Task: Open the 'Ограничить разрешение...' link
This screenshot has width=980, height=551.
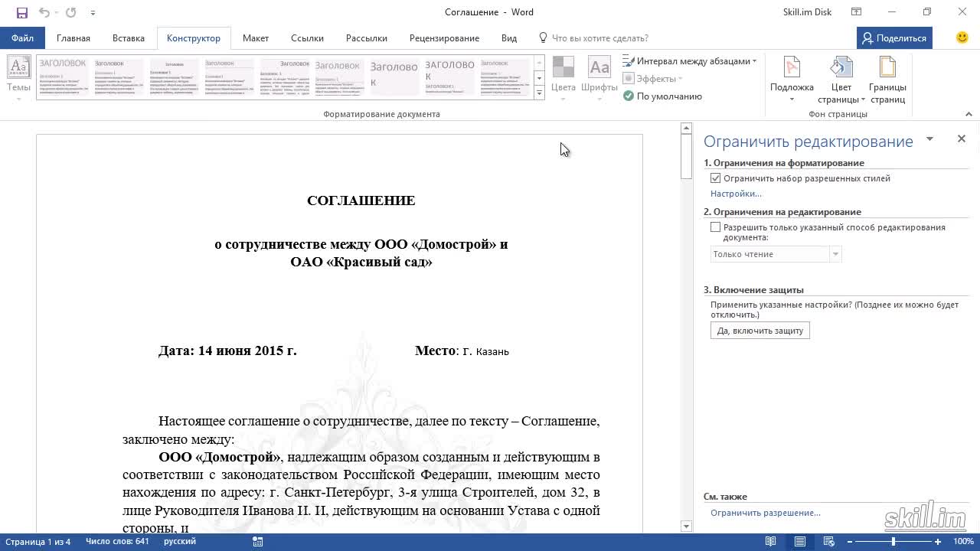Action: coord(766,513)
